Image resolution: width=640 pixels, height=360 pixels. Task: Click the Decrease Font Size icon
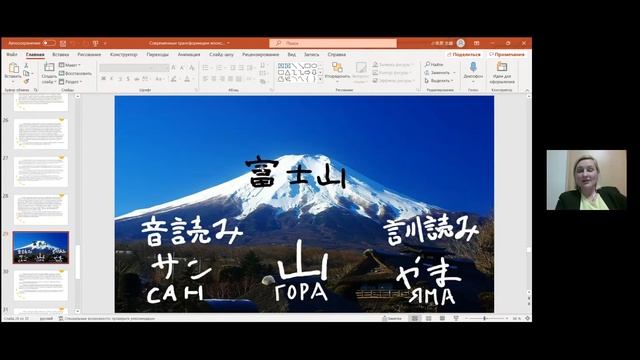coord(182,68)
